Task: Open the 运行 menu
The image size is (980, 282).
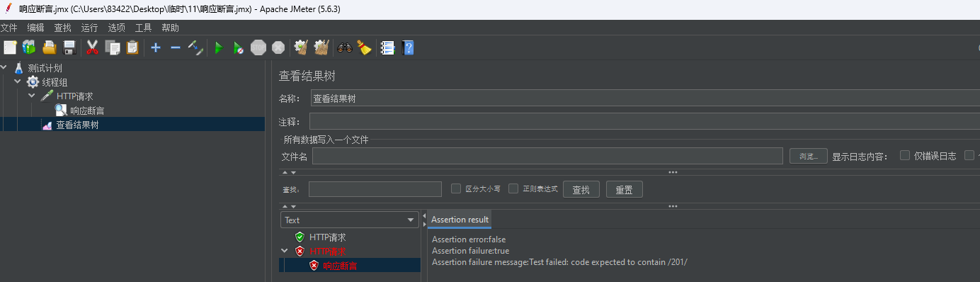Action: coord(89,28)
